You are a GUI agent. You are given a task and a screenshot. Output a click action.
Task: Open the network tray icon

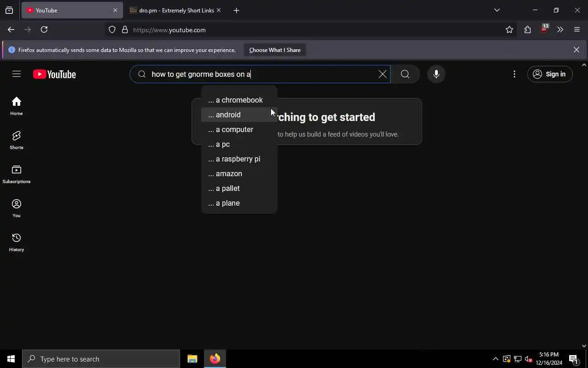click(x=518, y=359)
